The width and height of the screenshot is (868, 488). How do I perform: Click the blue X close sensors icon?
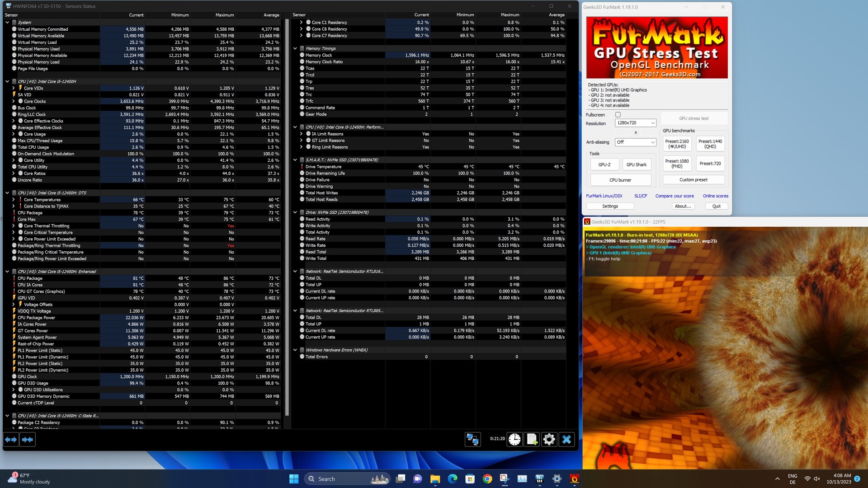566,439
